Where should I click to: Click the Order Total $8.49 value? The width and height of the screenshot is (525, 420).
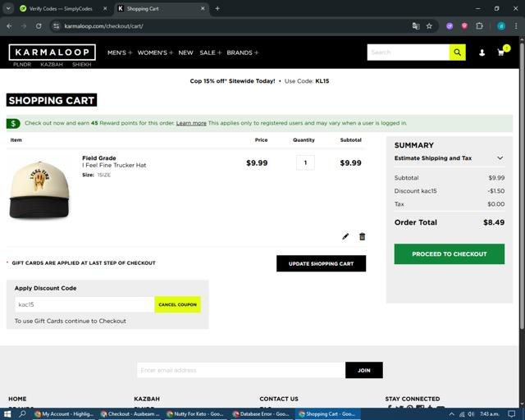pos(494,222)
